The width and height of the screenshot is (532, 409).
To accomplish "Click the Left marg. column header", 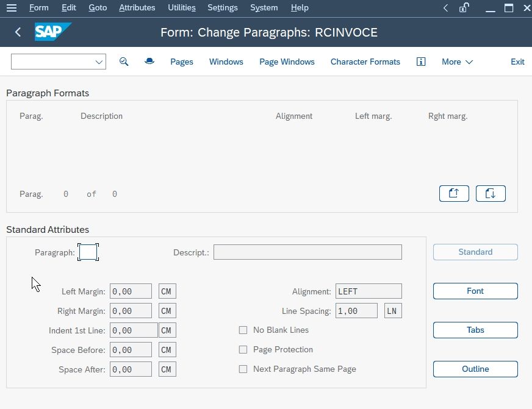I will click(x=373, y=116).
